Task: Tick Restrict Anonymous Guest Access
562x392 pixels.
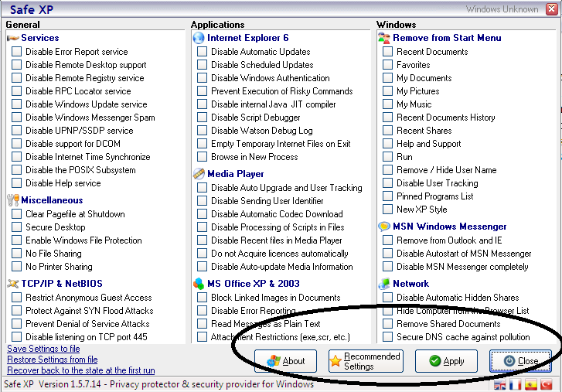Action: (x=16, y=298)
